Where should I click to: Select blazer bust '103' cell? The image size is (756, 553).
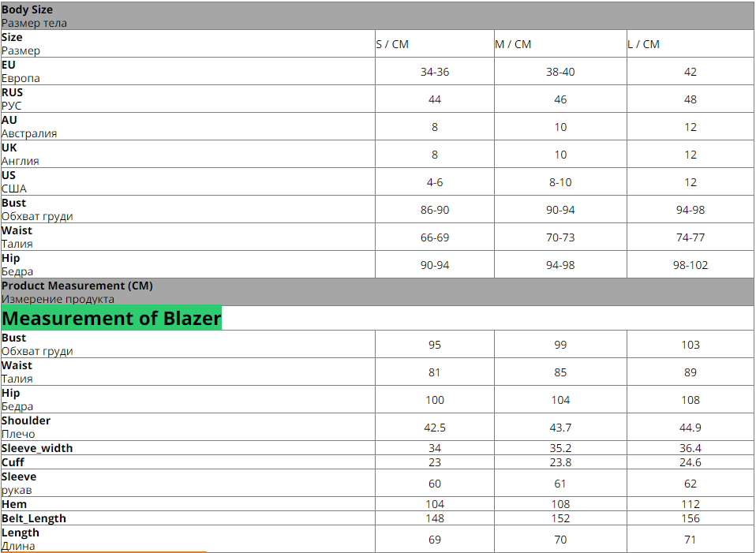(691, 345)
